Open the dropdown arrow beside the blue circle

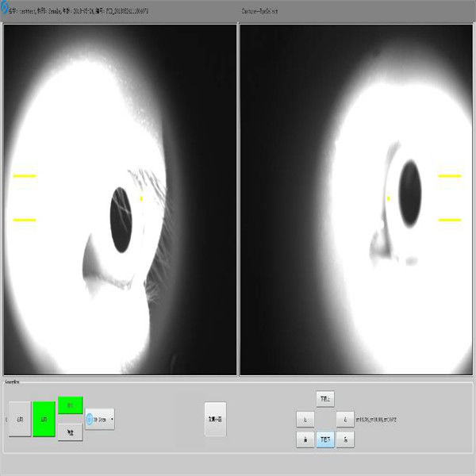112,419
